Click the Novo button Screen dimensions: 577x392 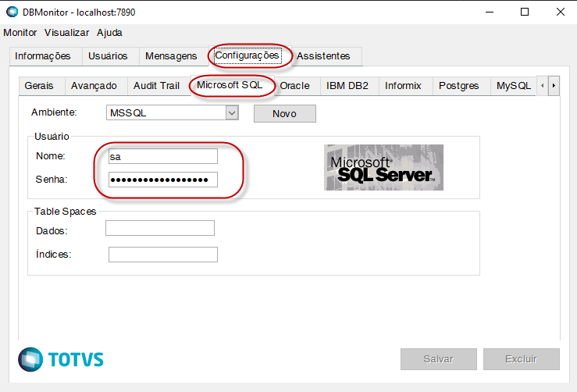pyautogui.click(x=284, y=114)
